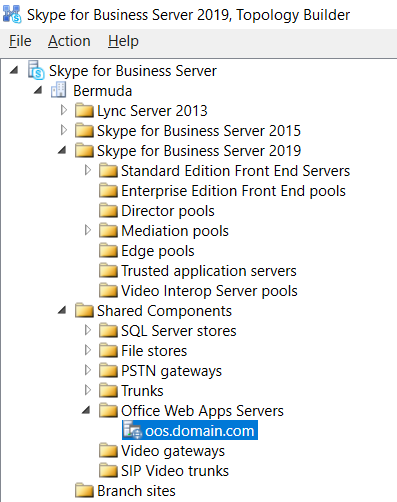Expand the Skype for Business Server 2015 node
This screenshot has width=397, height=502.
63,130
